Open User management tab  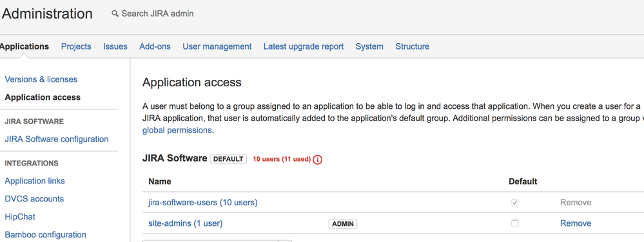(217, 46)
